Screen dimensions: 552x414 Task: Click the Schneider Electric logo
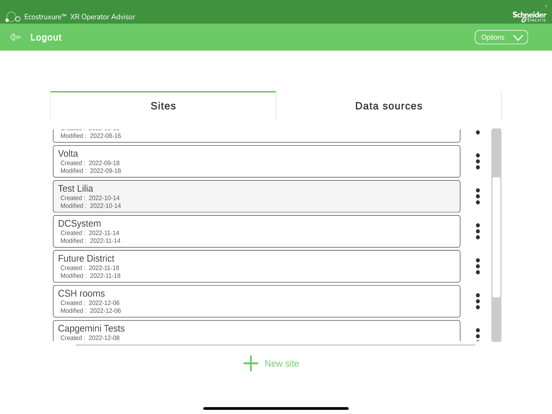[x=529, y=16]
